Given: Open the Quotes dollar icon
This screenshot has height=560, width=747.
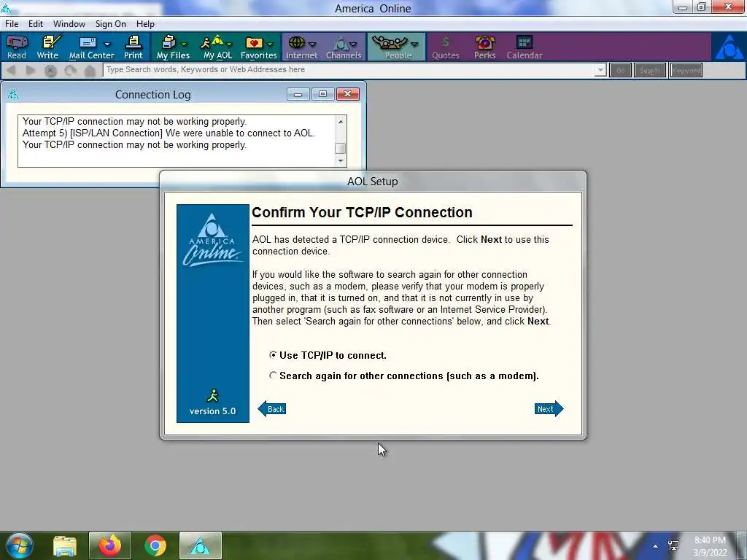Looking at the screenshot, I should (446, 47).
